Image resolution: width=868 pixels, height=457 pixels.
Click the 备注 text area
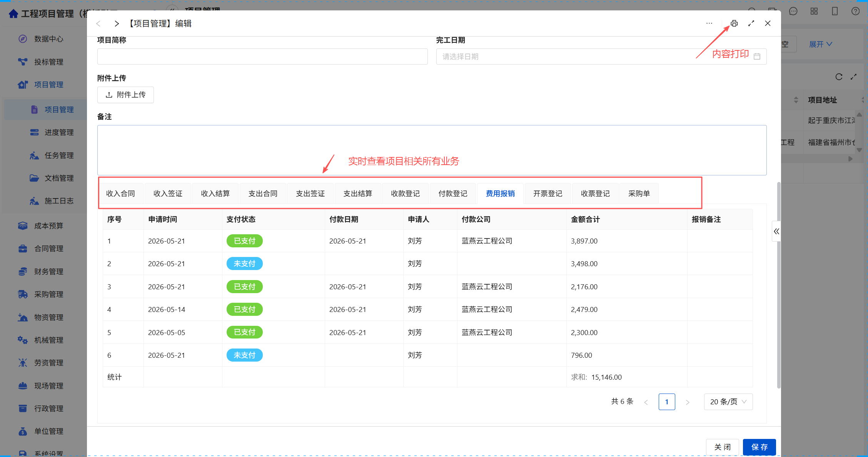(x=432, y=150)
